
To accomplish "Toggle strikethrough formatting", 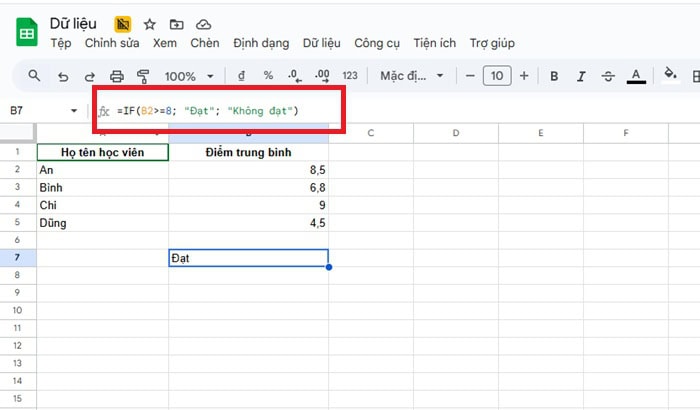I will pyautogui.click(x=608, y=76).
